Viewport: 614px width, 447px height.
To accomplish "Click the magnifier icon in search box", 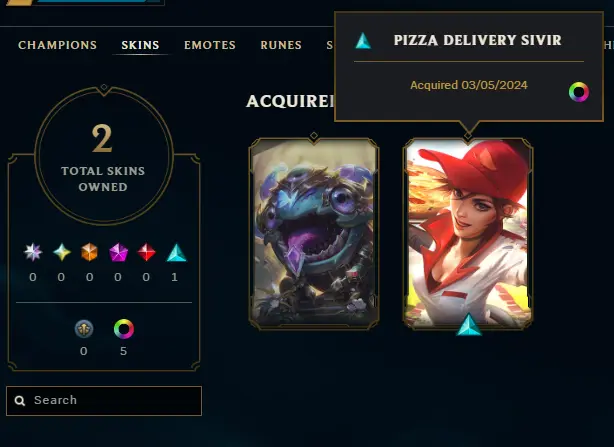I will tap(20, 400).
